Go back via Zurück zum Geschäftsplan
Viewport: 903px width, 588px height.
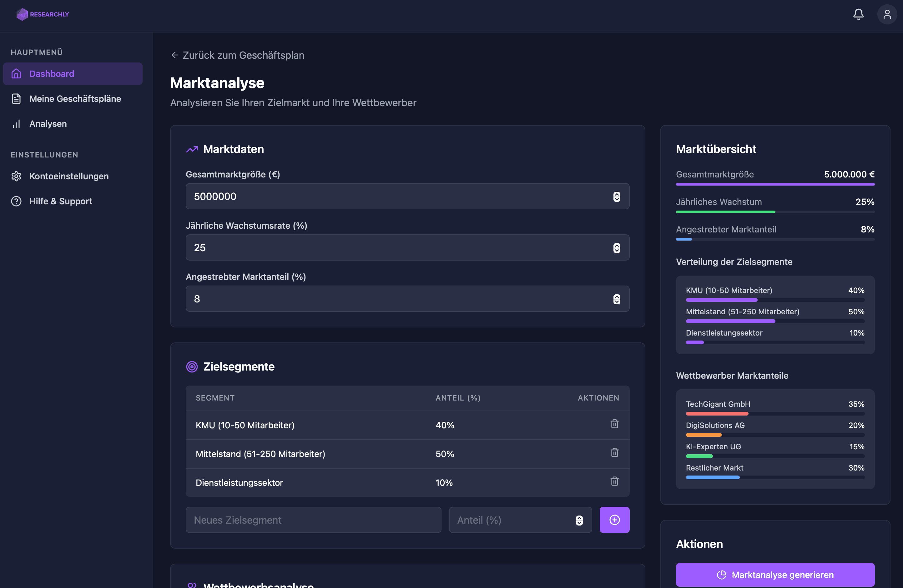[238, 55]
